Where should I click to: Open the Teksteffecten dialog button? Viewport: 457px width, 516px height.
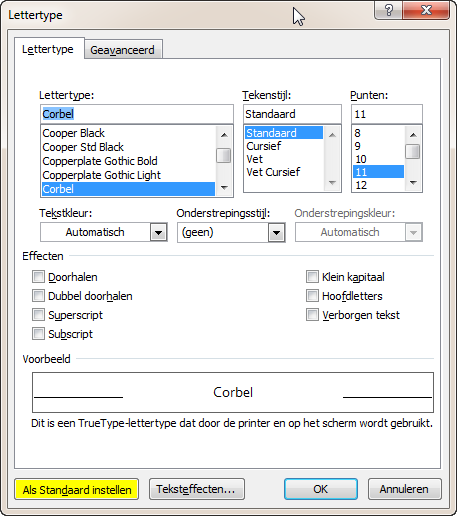point(197,489)
